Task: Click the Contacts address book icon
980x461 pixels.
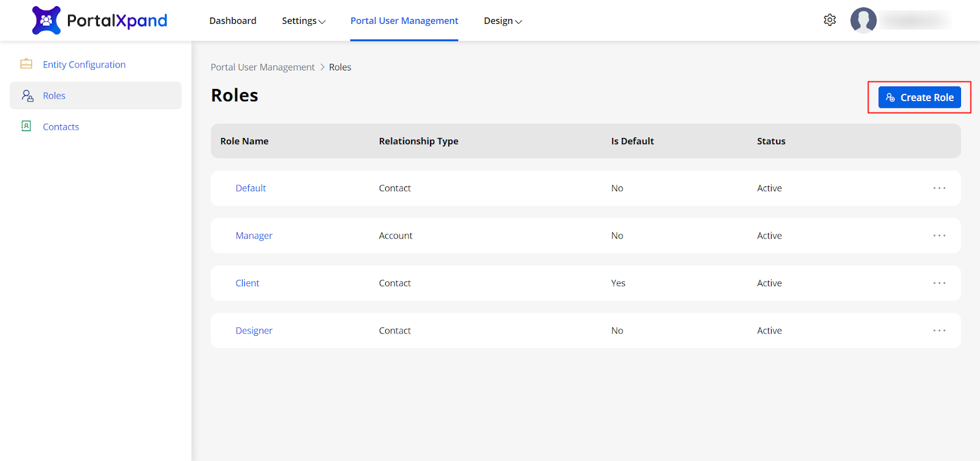Action: [x=26, y=126]
